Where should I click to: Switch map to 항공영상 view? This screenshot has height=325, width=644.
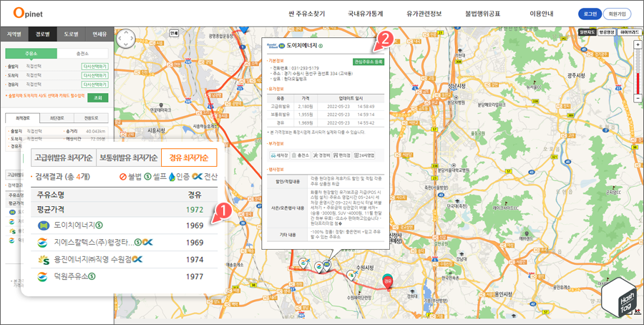[x=607, y=31]
